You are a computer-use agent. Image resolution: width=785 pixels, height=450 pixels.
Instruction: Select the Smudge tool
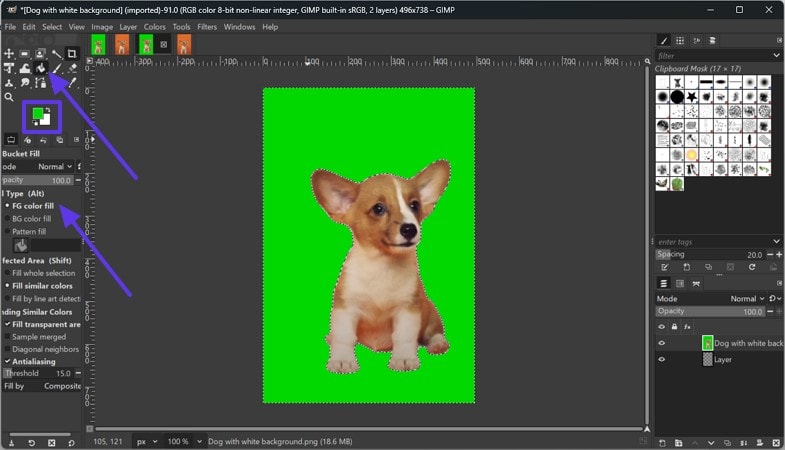pos(25,83)
